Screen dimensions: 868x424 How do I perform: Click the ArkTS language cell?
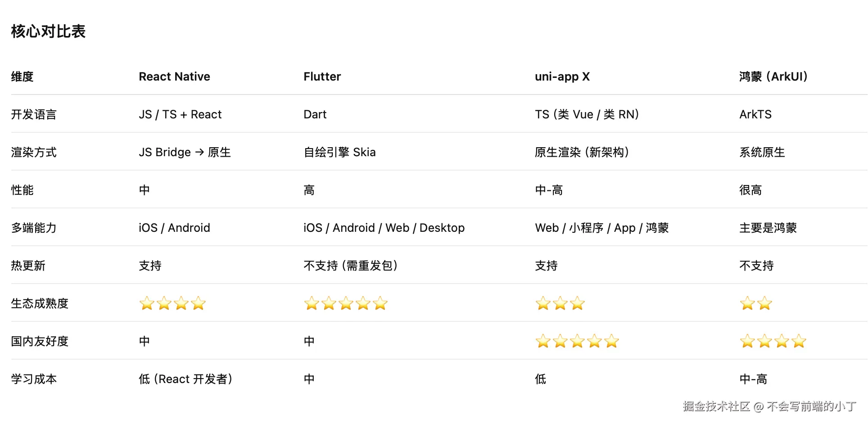(x=755, y=114)
